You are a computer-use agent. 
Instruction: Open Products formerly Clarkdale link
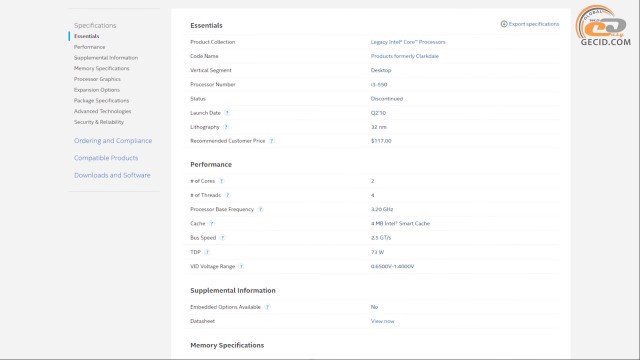tap(404, 56)
